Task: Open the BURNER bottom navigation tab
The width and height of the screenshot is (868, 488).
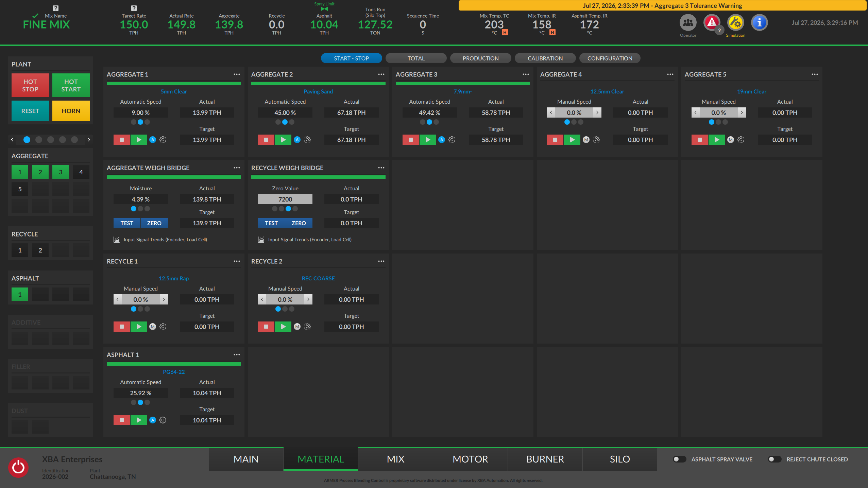Action: 545,459
